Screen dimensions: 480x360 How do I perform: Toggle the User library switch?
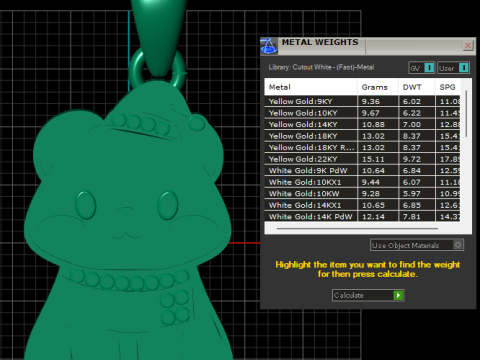coord(453,68)
